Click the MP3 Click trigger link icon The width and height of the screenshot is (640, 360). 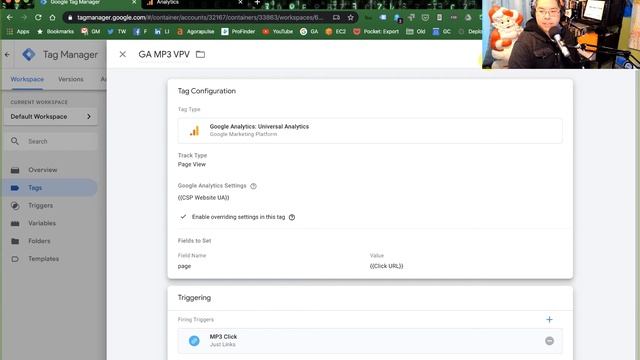pos(194,341)
